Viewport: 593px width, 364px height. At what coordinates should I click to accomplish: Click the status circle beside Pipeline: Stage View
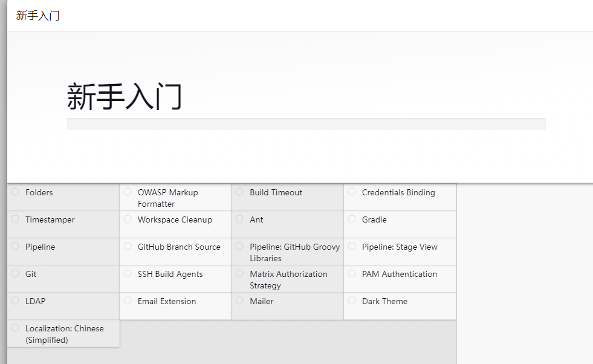[x=352, y=246]
